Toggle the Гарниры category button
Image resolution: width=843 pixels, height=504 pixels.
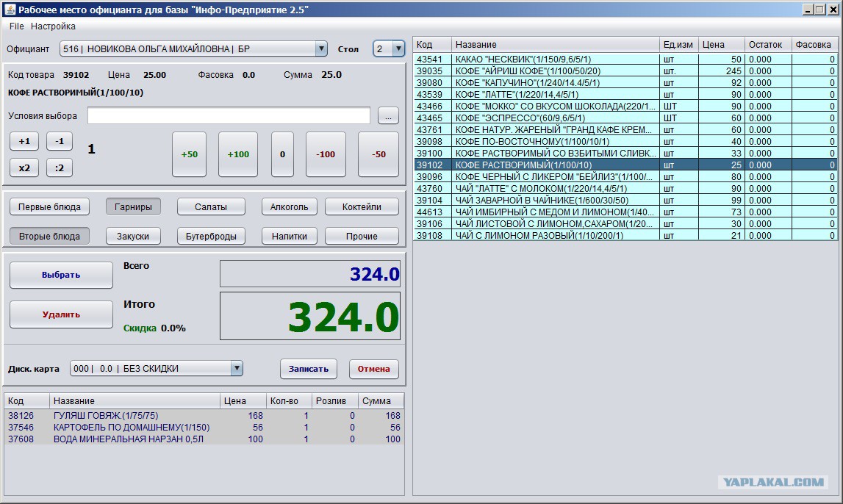[133, 207]
